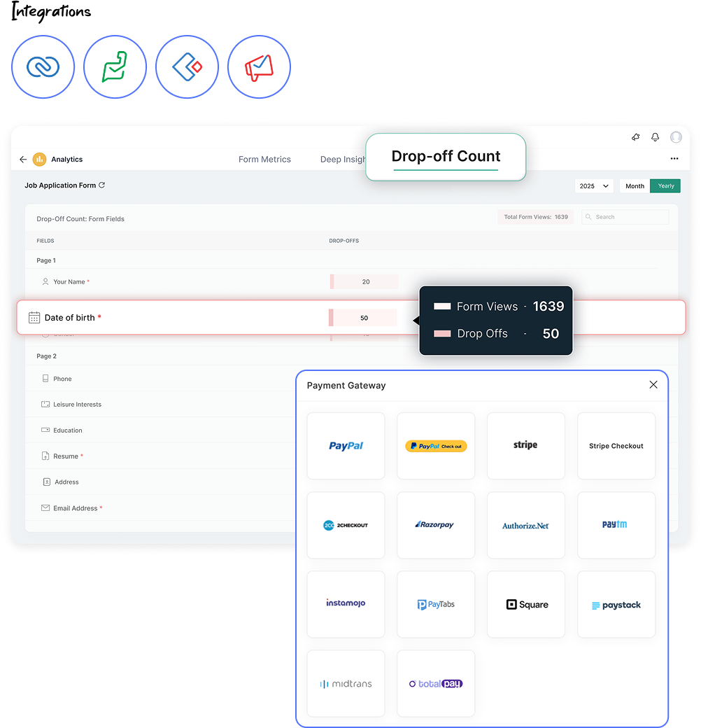701x728 pixels.
Task: Select the red envelope Campaigns icon
Action: (x=259, y=66)
